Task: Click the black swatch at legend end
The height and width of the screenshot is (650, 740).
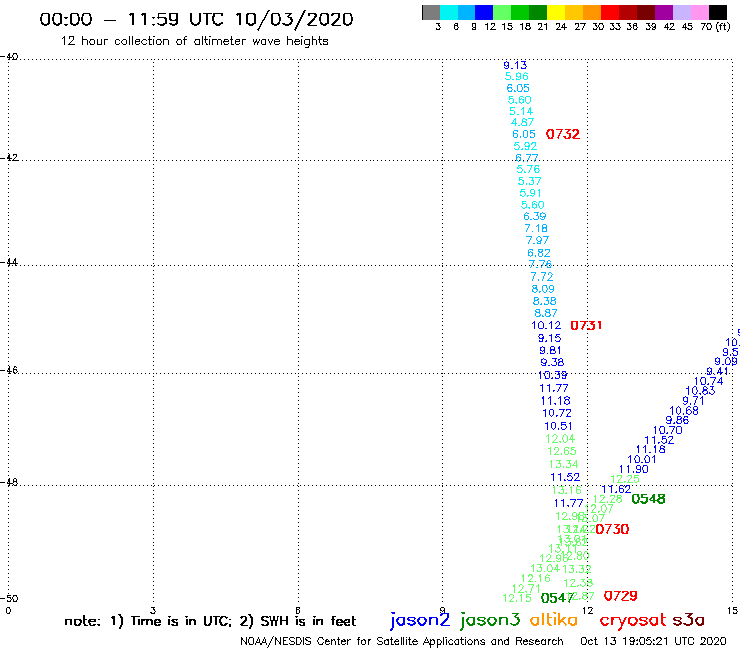Action: point(717,12)
